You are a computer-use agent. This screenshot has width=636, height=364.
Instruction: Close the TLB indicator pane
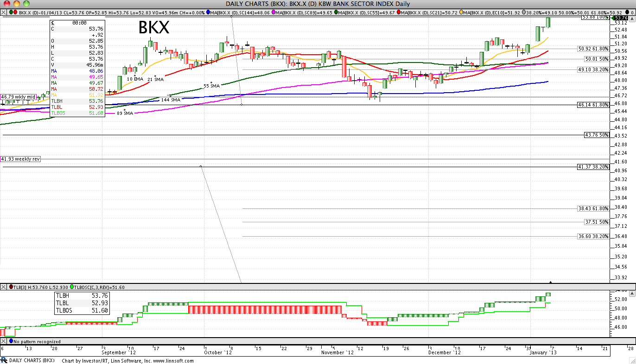3,287
